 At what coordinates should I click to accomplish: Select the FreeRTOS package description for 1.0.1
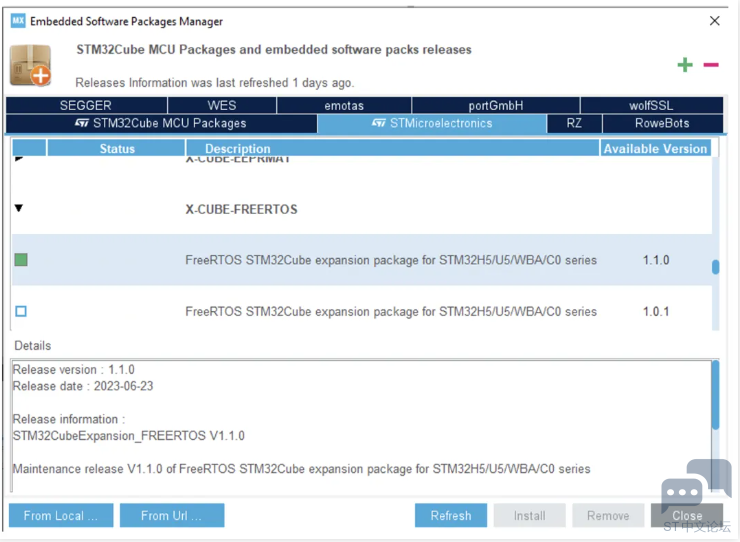[x=391, y=312]
